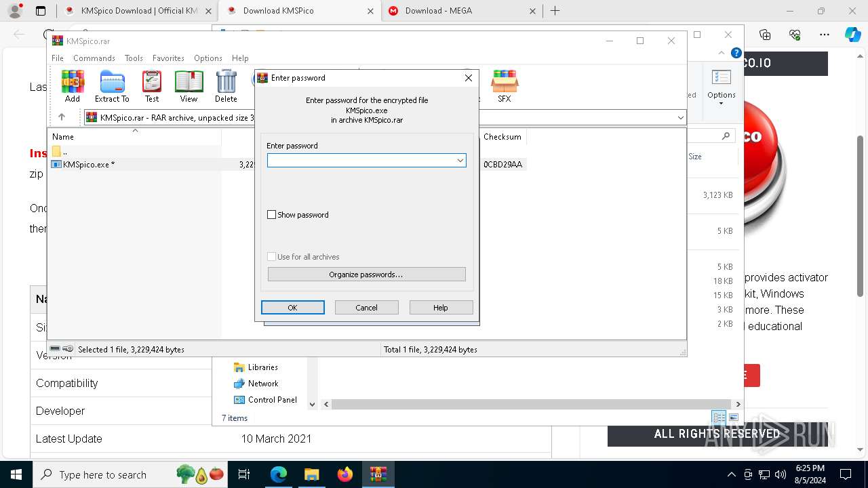
Task: Click the Organize passwords button
Action: (x=366, y=274)
